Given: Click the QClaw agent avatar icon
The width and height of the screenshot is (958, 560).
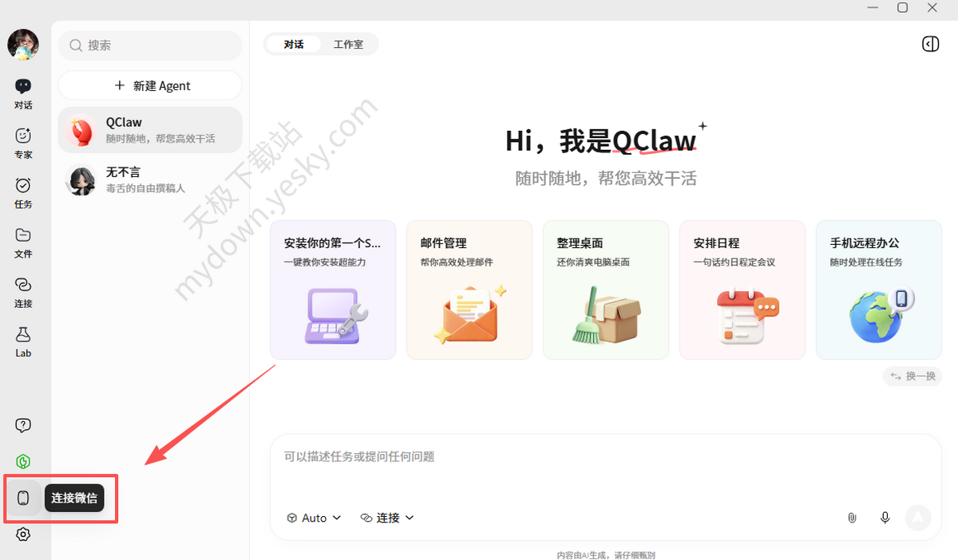Looking at the screenshot, I should [x=81, y=130].
